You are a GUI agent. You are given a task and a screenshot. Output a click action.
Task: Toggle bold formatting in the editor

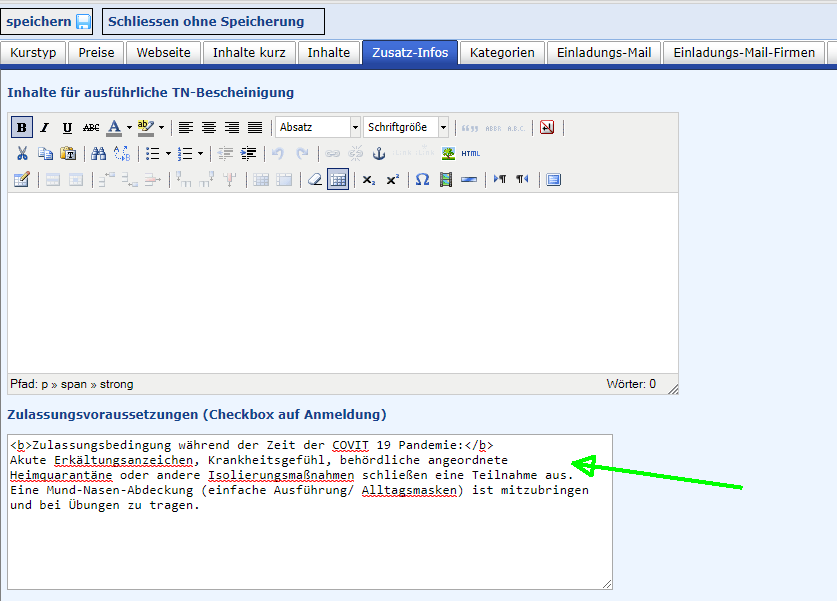(21, 128)
